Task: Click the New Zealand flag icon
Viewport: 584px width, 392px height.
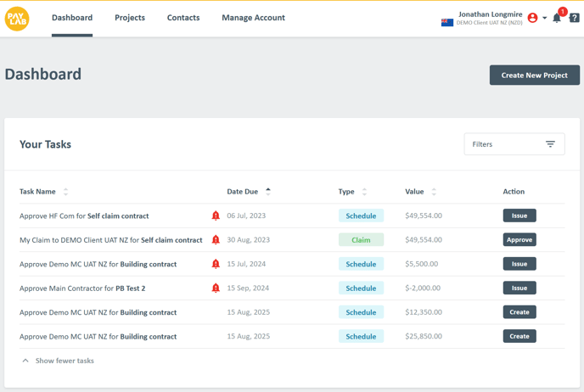Action: pyautogui.click(x=447, y=22)
